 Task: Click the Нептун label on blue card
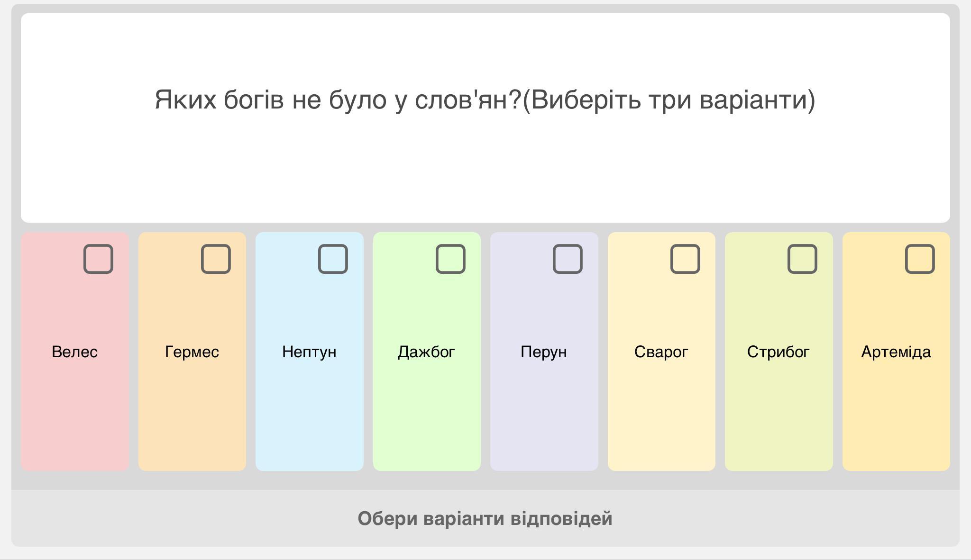click(309, 352)
